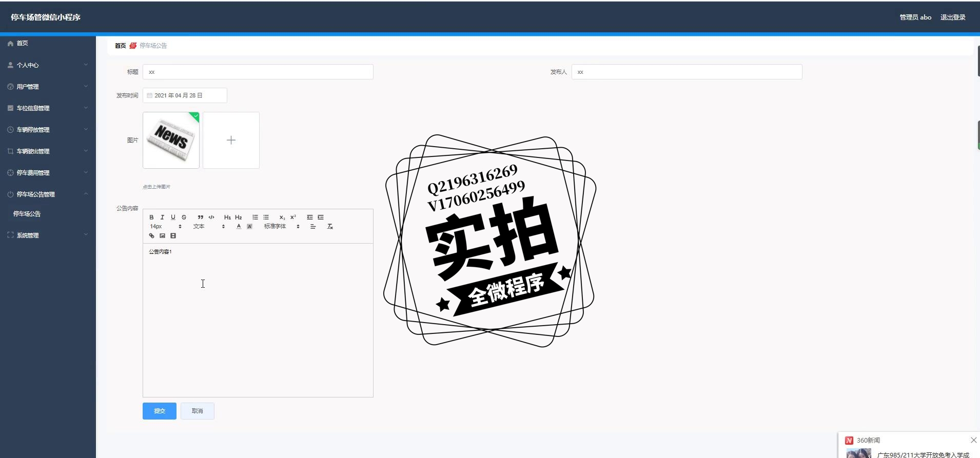Expand the 系统管理 sidebar menu
This screenshot has width=980, height=458.
(48, 235)
